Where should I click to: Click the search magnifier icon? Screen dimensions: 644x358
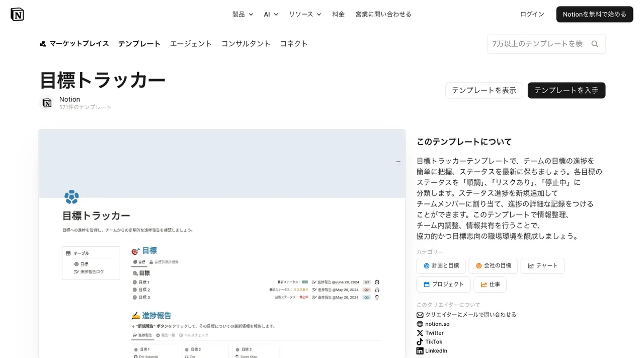(x=595, y=44)
